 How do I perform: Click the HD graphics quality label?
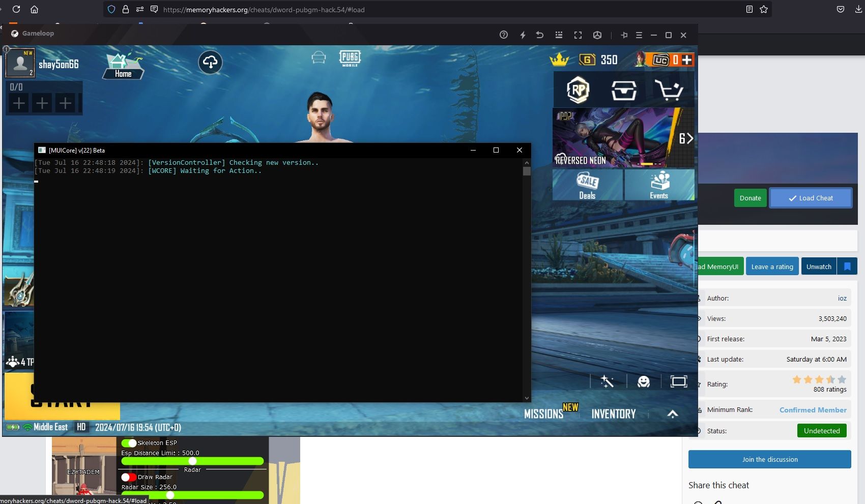[81, 427]
